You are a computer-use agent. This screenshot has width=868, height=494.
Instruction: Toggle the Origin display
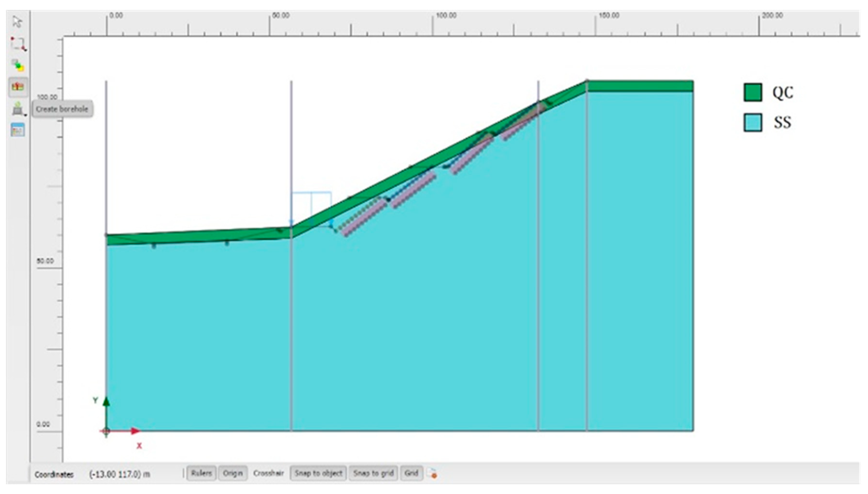pos(233,473)
